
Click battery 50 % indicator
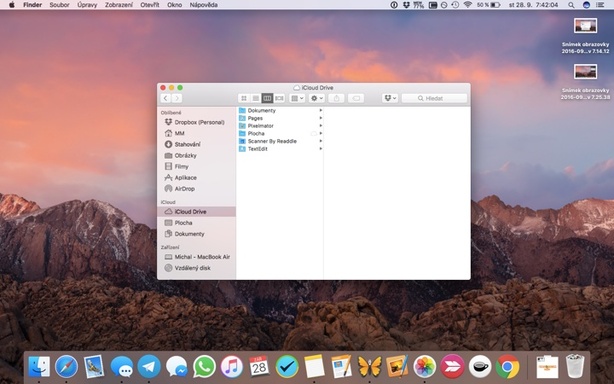[488, 5]
